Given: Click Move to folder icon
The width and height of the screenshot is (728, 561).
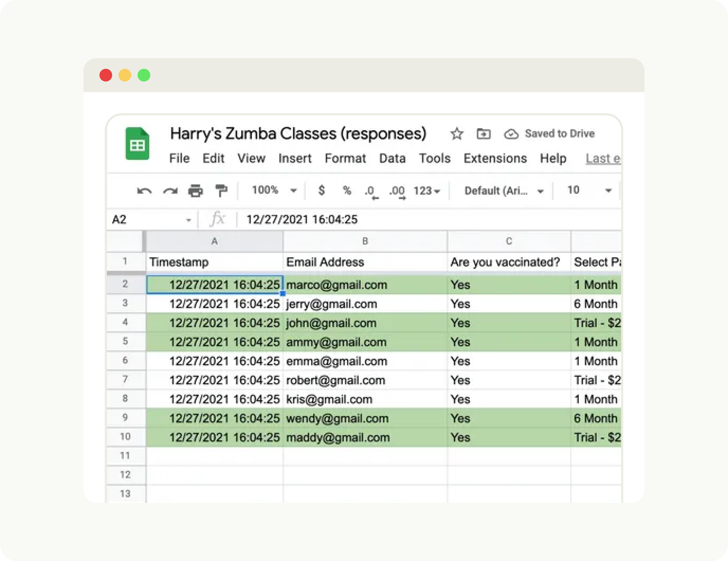Looking at the screenshot, I should point(484,133).
